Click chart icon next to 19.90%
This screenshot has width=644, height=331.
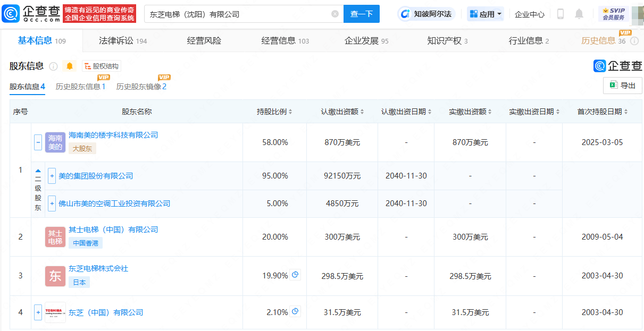[296, 275]
